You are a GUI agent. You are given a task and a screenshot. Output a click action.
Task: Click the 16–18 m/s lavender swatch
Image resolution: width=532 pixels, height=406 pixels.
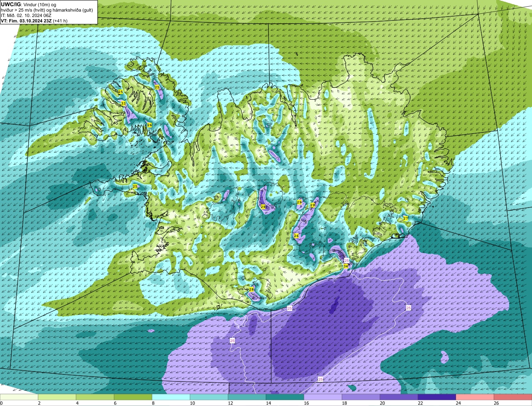[323, 397]
